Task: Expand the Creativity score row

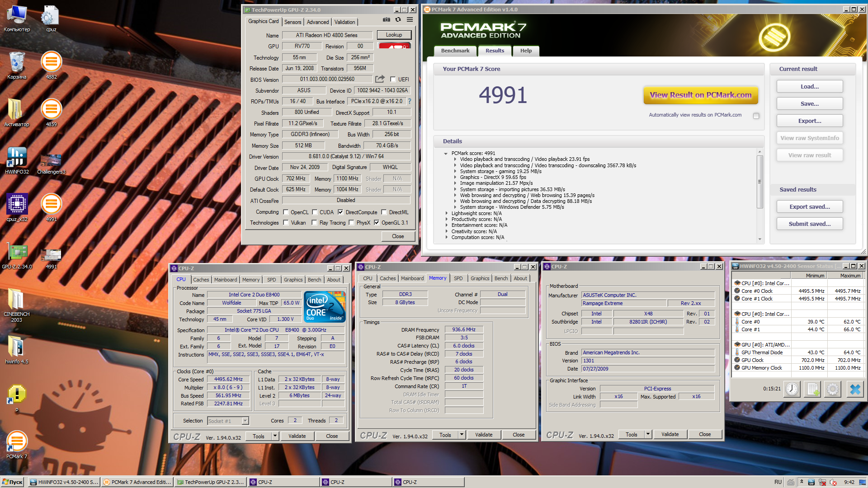Action: (447, 231)
